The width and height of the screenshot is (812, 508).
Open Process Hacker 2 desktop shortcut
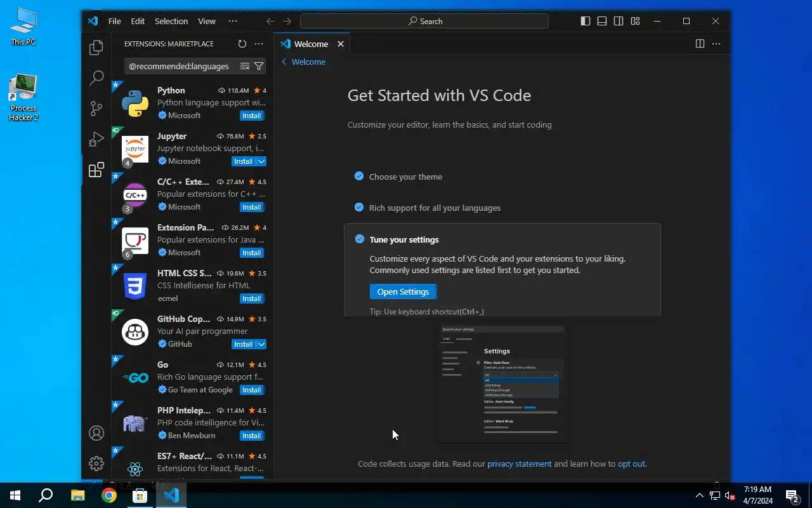click(x=23, y=97)
